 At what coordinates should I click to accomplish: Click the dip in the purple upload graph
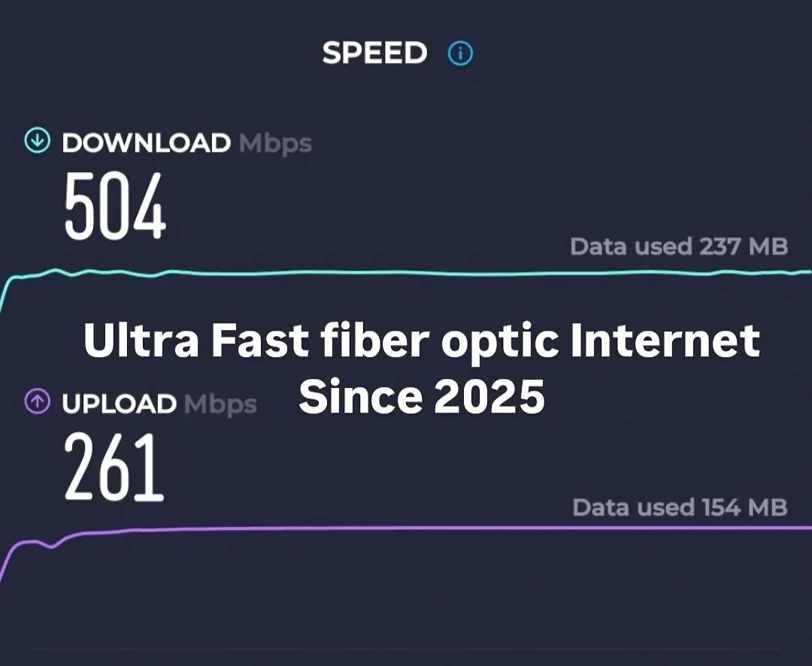pos(51,546)
